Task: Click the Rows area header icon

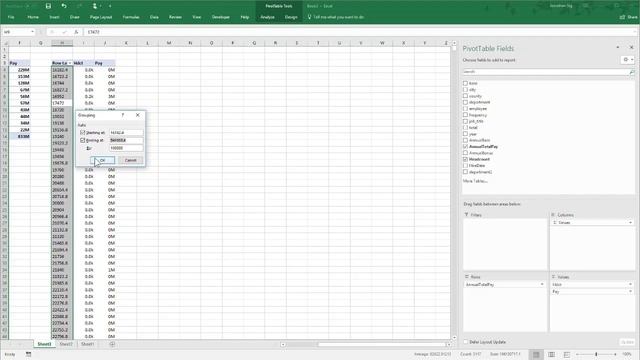Action: (467, 277)
